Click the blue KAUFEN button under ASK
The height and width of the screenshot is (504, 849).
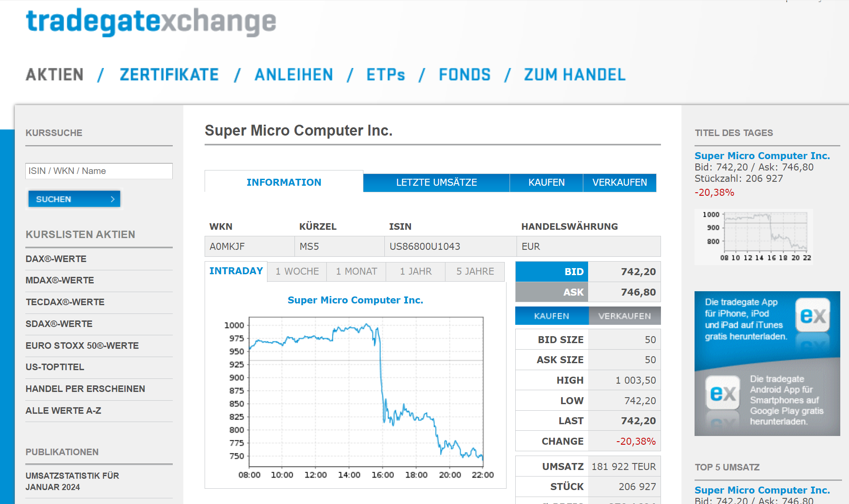click(552, 316)
